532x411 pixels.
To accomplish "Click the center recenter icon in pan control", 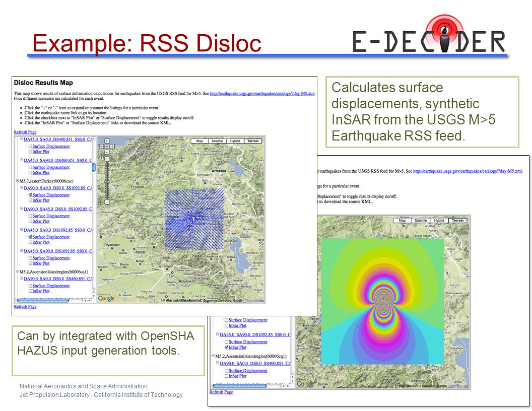I will [107, 147].
